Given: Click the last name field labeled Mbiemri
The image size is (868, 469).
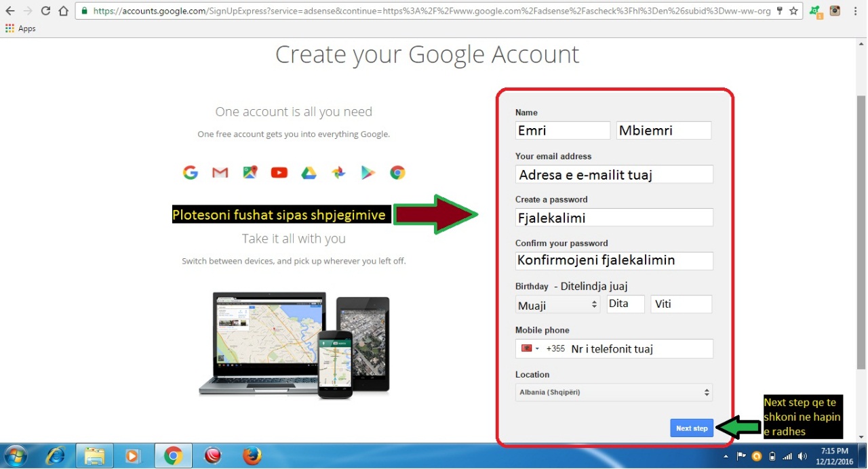Looking at the screenshot, I should (664, 130).
